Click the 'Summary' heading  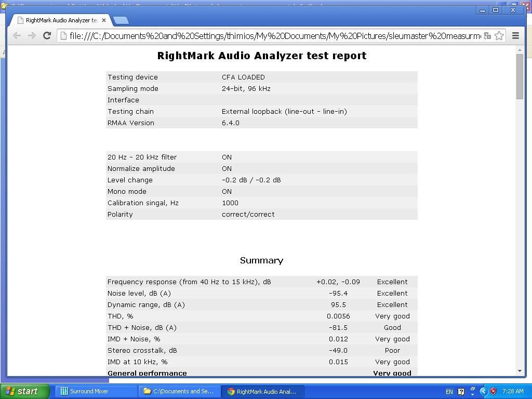(262, 260)
